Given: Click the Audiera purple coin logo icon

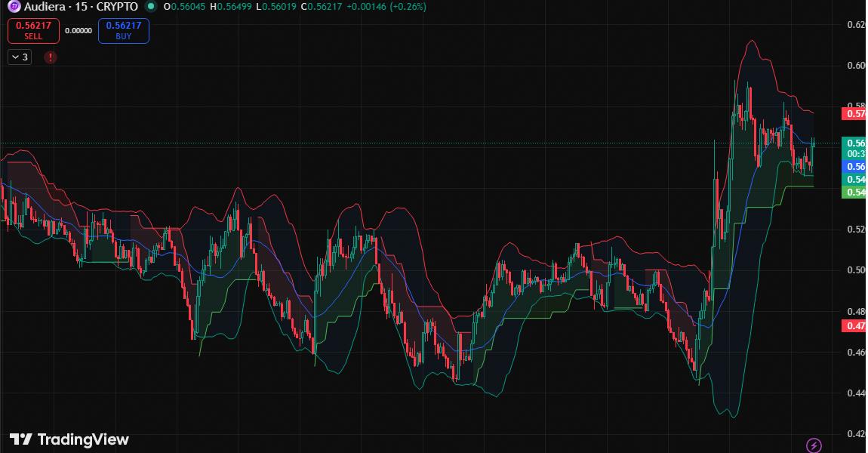Looking at the screenshot, I should point(14,7).
